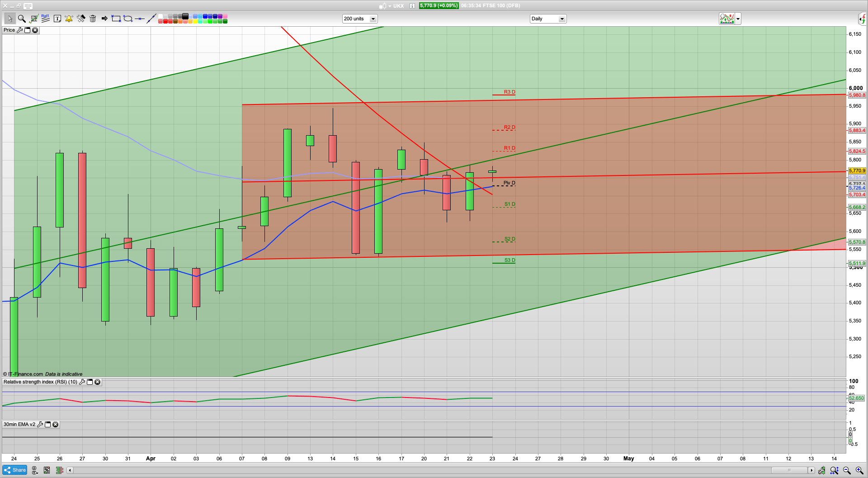Choose the rectangle drawing tool
Screen dimensions: 868x478
tap(116, 19)
